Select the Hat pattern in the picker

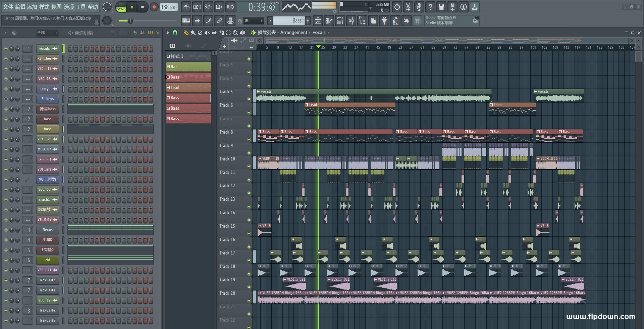pos(189,67)
